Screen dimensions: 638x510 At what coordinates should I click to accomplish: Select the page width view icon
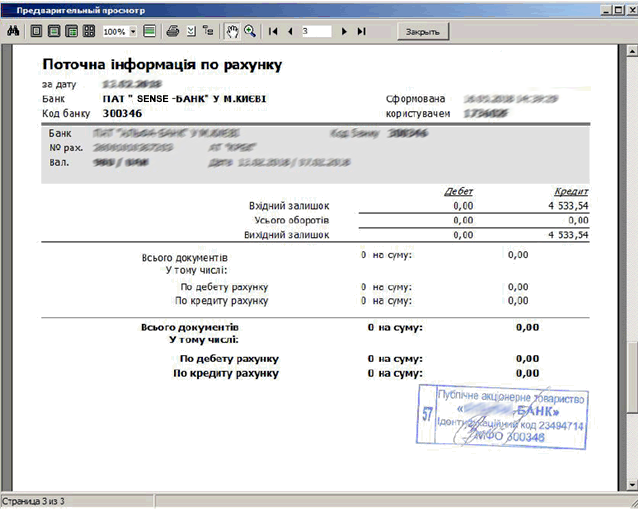pos(54,31)
